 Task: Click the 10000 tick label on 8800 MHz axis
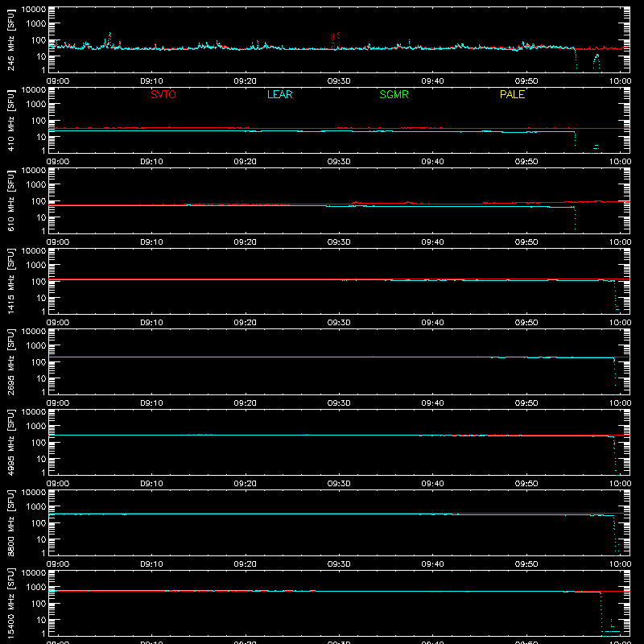coord(34,493)
